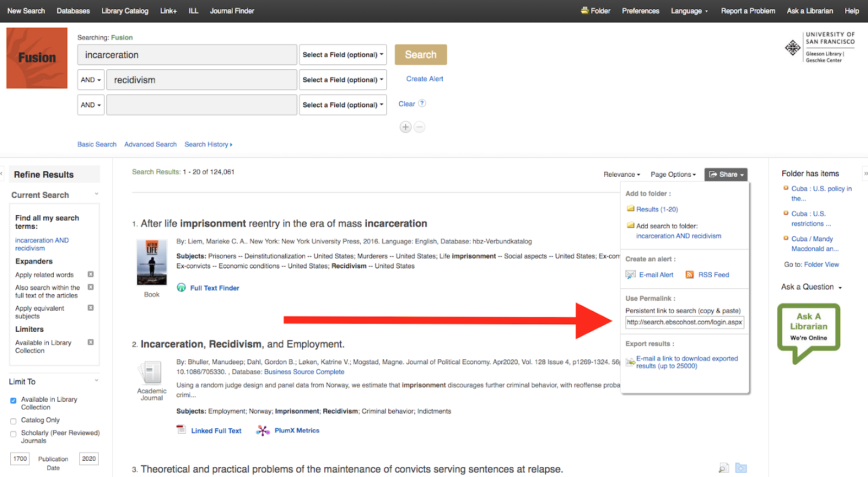Open the ILL menu item
This screenshot has width=868, height=477.
tap(194, 11)
